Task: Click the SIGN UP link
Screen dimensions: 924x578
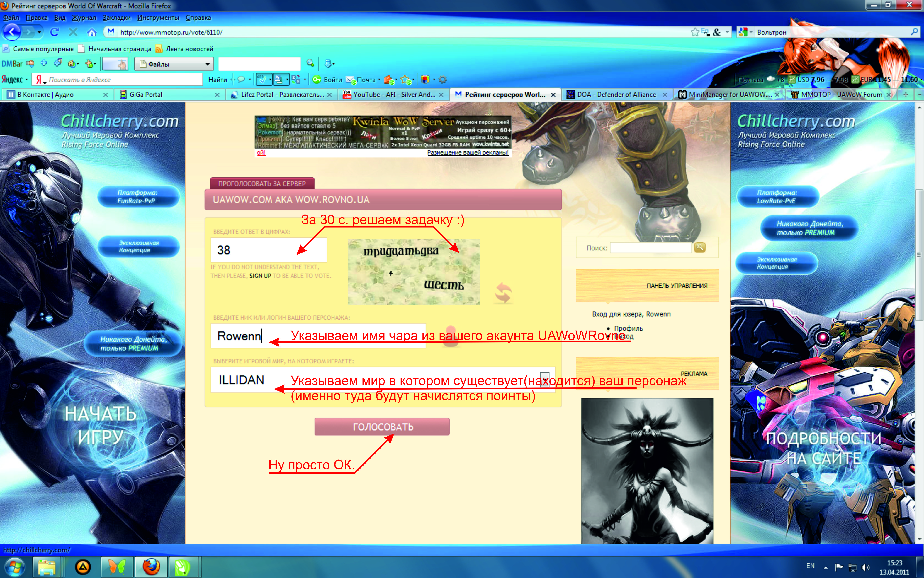Action: point(260,276)
